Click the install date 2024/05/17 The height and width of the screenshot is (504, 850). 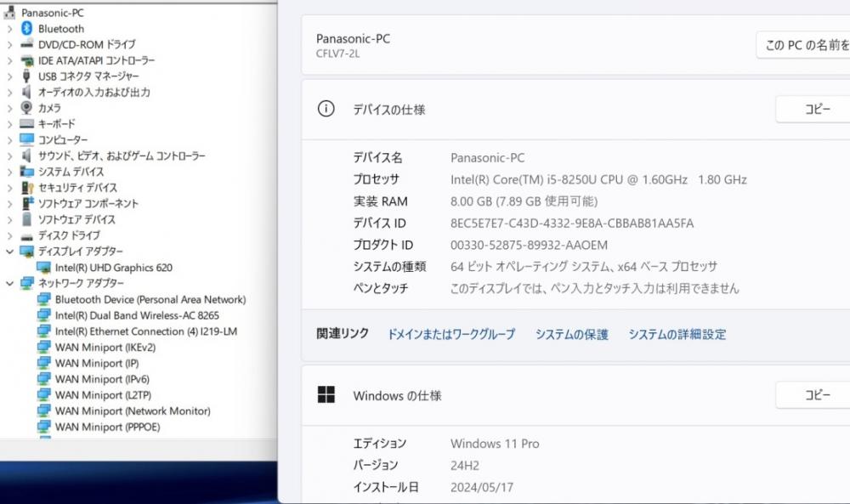[x=482, y=487]
